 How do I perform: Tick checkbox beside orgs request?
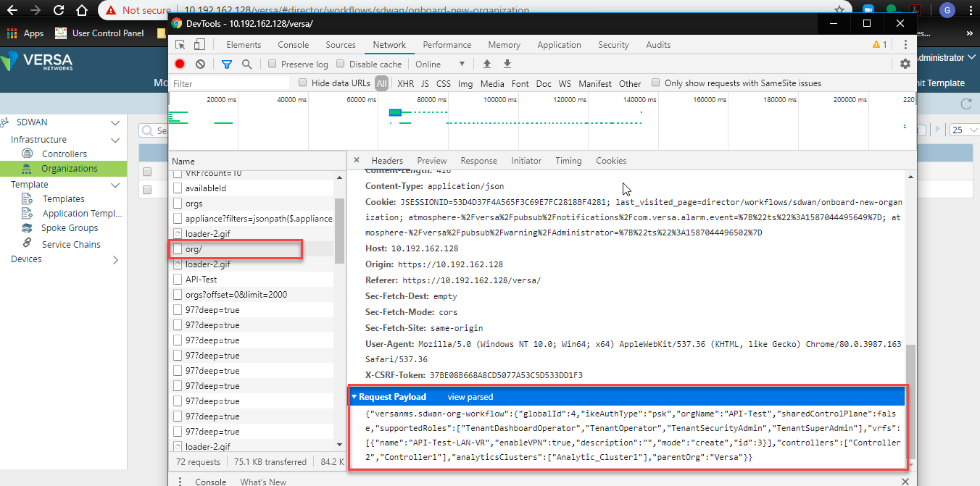(x=178, y=204)
